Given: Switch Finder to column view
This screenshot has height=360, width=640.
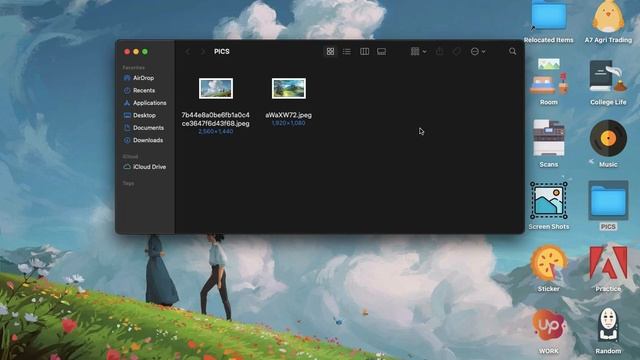Looking at the screenshot, I should [x=364, y=51].
